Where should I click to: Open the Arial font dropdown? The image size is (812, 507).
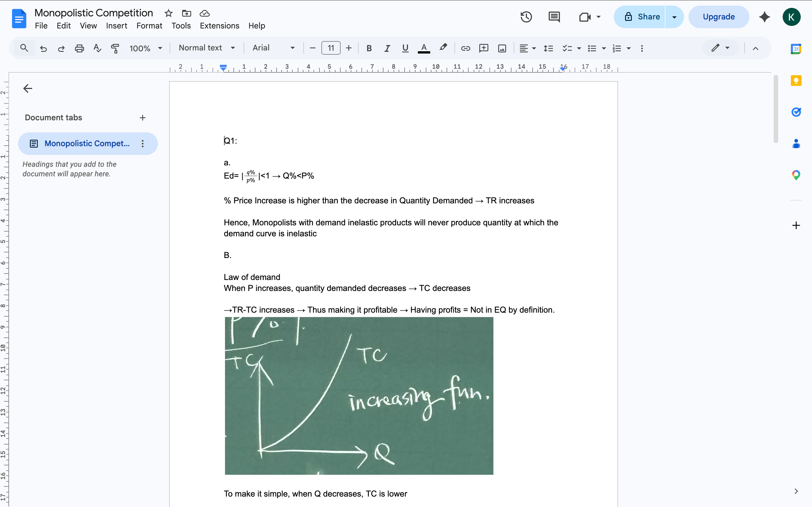[273, 48]
